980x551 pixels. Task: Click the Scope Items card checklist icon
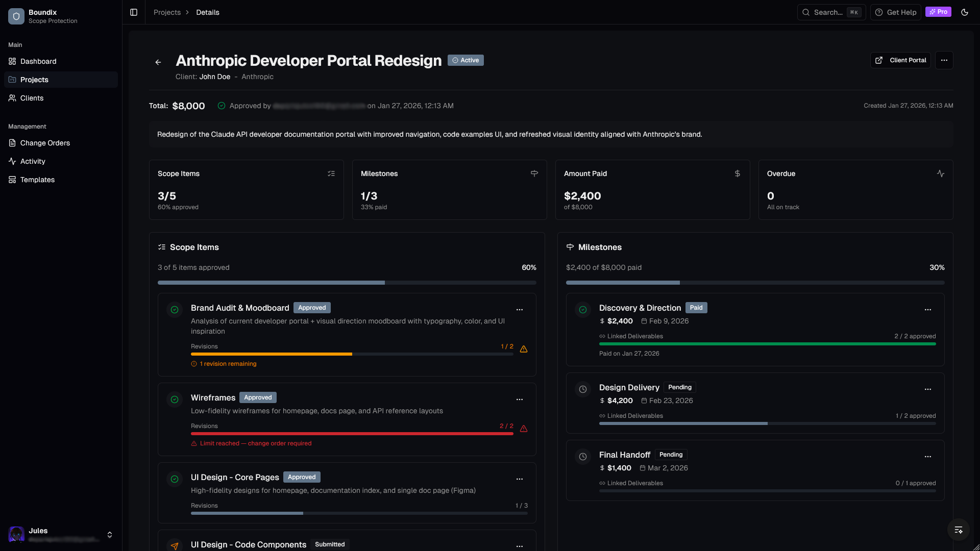331,173
